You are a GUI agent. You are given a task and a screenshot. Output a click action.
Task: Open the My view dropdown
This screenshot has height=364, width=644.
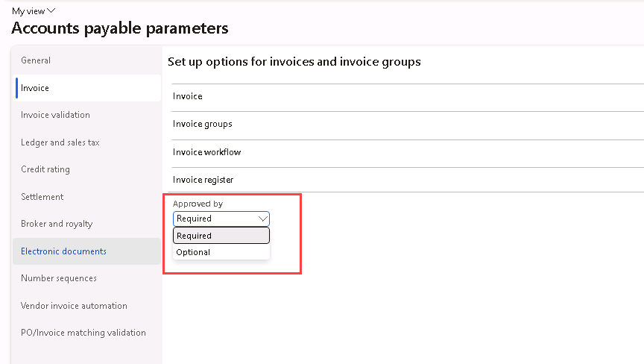[34, 11]
